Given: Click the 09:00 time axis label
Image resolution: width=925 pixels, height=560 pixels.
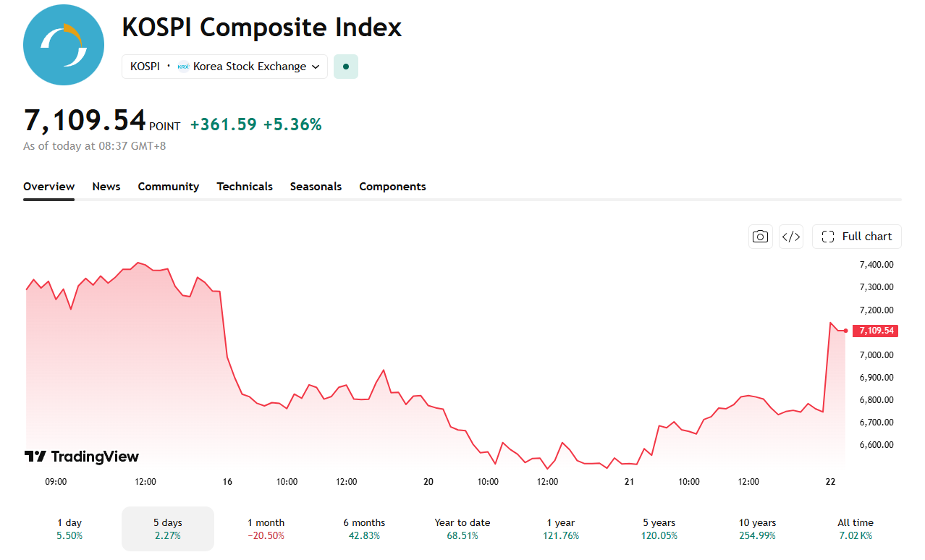Looking at the screenshot, I should point(56,482).
